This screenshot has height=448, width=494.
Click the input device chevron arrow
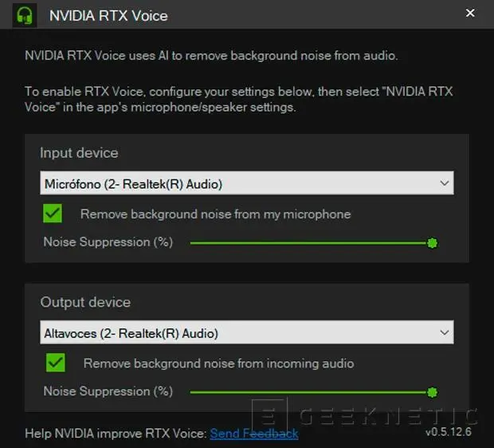[445, 183]
